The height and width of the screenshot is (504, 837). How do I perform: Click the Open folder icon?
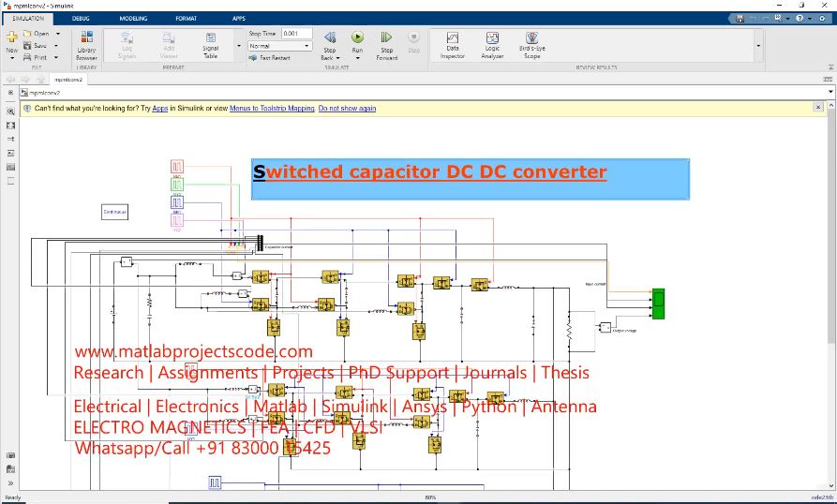click(27, 34)
